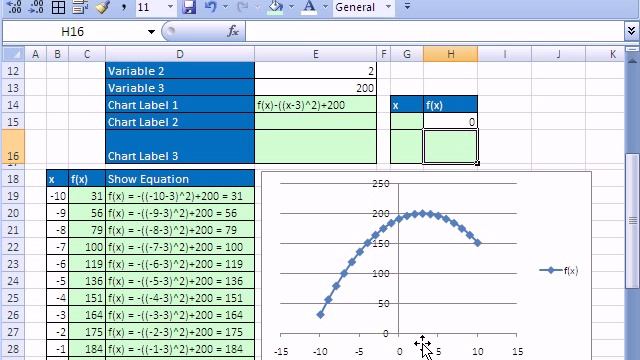
Task: Open the Borders grid icon
Action: click(x=58, y=7)
